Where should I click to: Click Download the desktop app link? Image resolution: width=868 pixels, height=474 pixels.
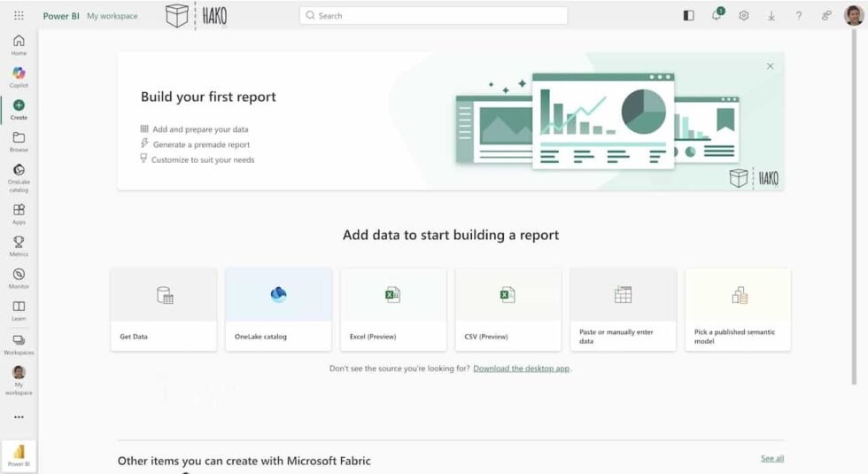click(522, 369)
